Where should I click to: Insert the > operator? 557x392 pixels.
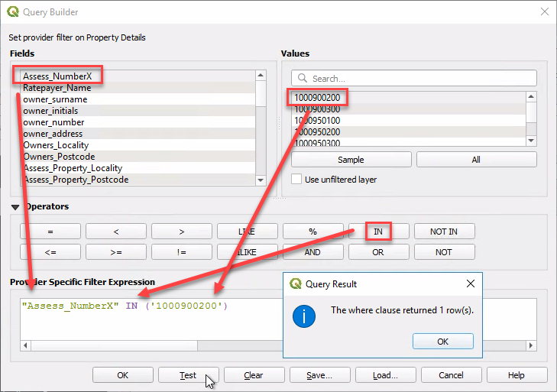pos(182,232)
